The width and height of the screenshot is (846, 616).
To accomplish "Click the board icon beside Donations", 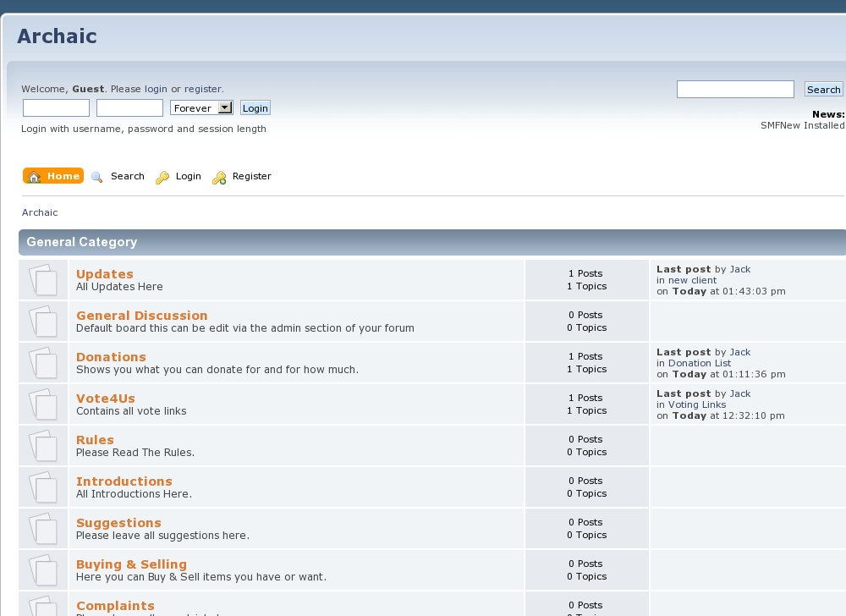I will [43, 363].
